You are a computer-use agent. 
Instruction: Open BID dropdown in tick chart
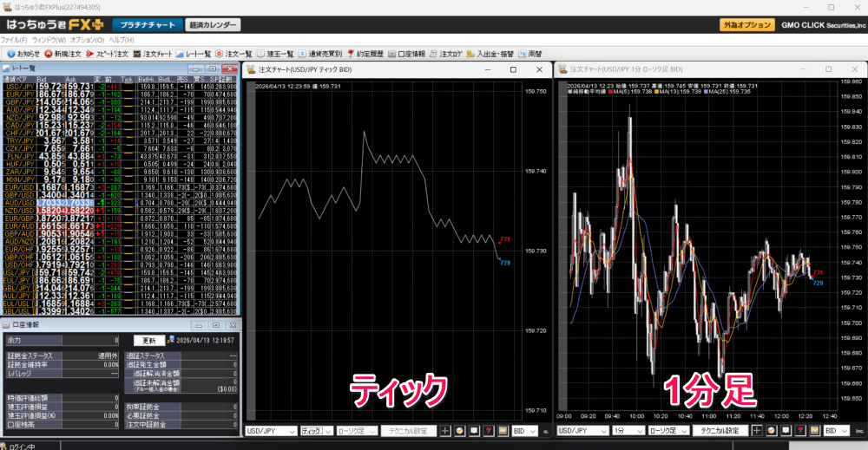point(525,431)
